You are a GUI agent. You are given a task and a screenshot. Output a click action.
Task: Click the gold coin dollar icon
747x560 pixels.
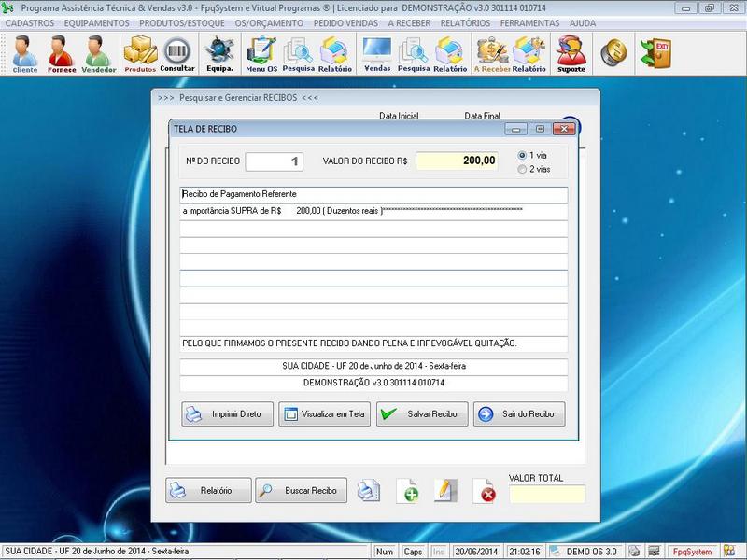click(613, 52)
